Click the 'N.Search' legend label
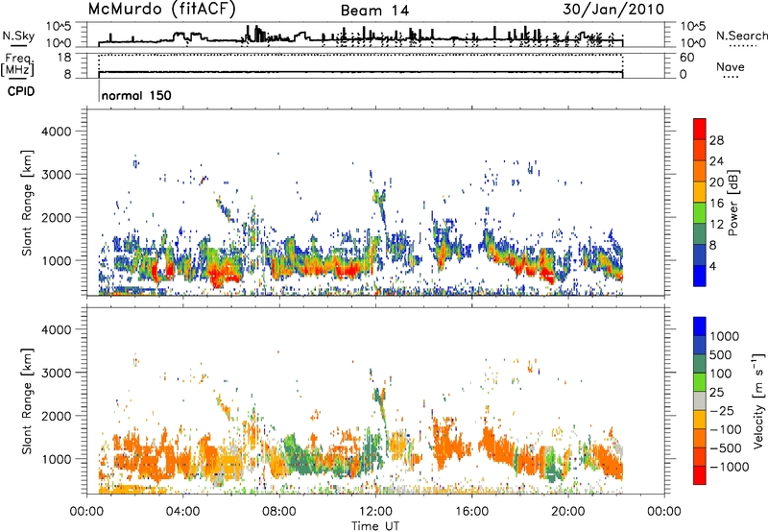The image size is (768, 532). (x=741, y=36)
